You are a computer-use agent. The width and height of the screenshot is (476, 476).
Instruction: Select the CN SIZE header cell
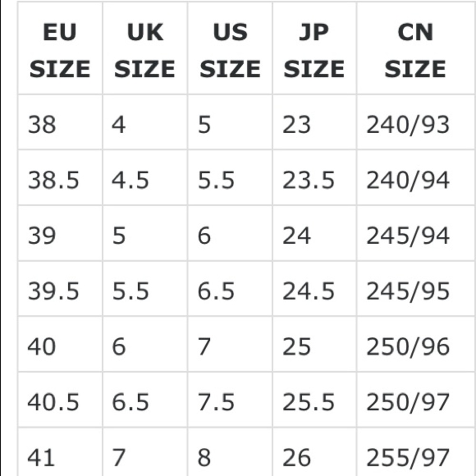coord(415,50)
